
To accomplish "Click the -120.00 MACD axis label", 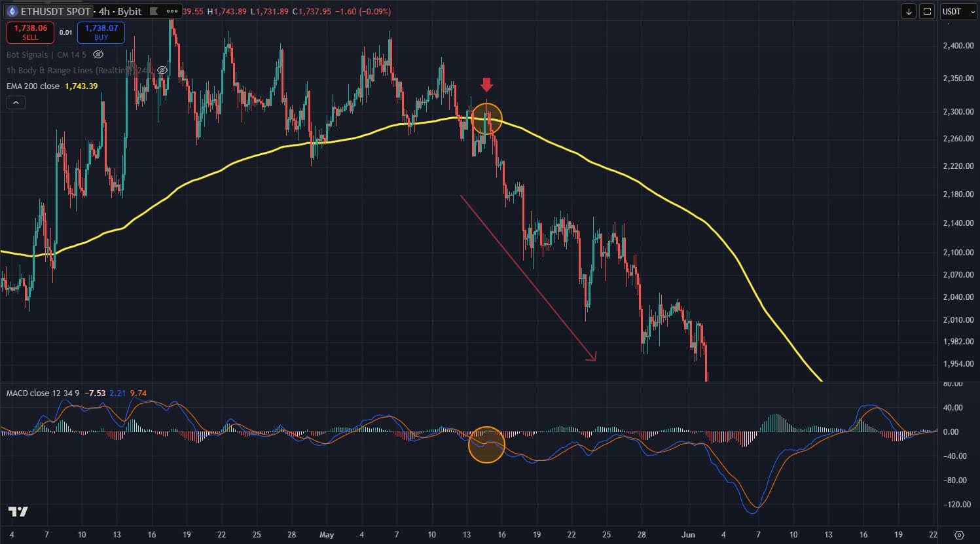I will pyautogui.click(x=957, y=505).
